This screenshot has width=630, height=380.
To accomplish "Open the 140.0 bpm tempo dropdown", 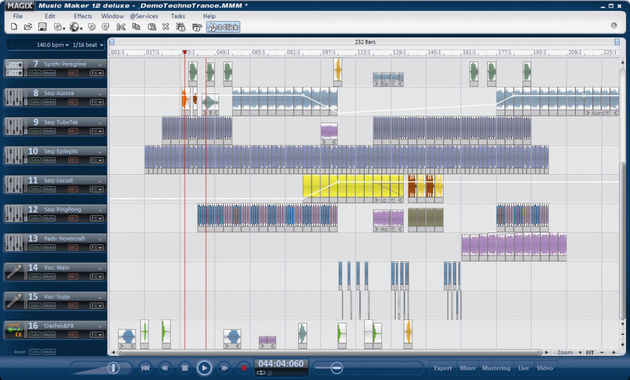I will 53,45.
